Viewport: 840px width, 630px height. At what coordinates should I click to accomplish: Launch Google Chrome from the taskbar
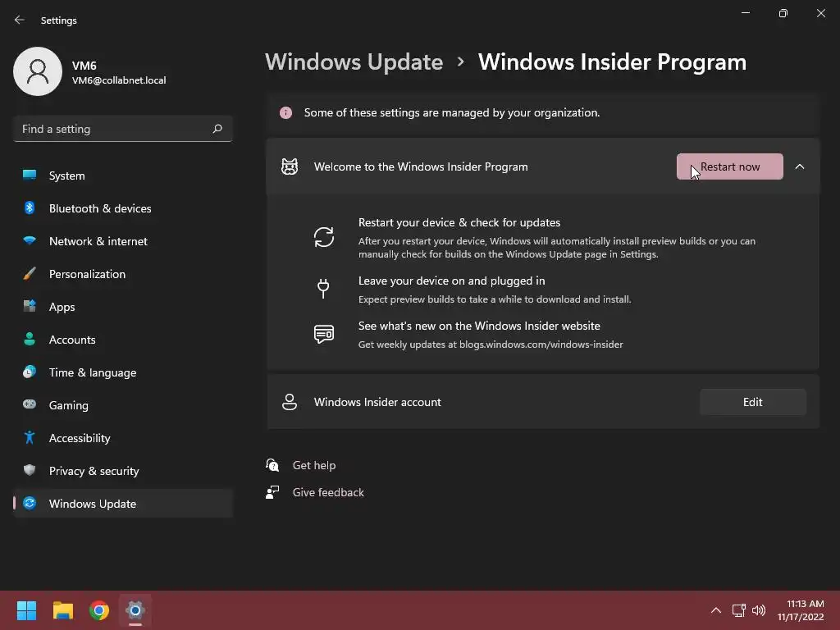pyautogui.click(x=99, y=610)
